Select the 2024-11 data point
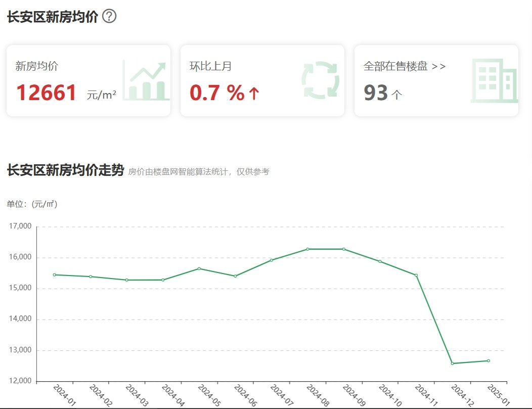Image resolution: width=532 pixels, height=409 pixels. click(x=416, y=275)
